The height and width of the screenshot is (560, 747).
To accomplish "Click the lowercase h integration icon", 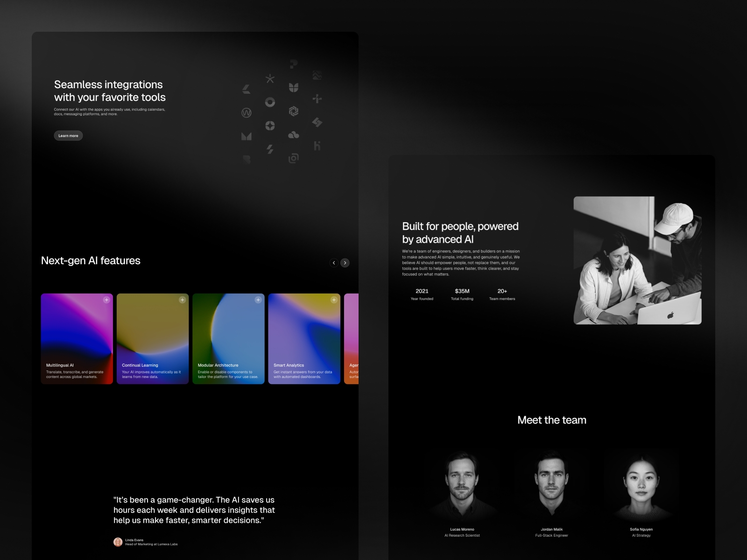I will [x=317, y=146].
